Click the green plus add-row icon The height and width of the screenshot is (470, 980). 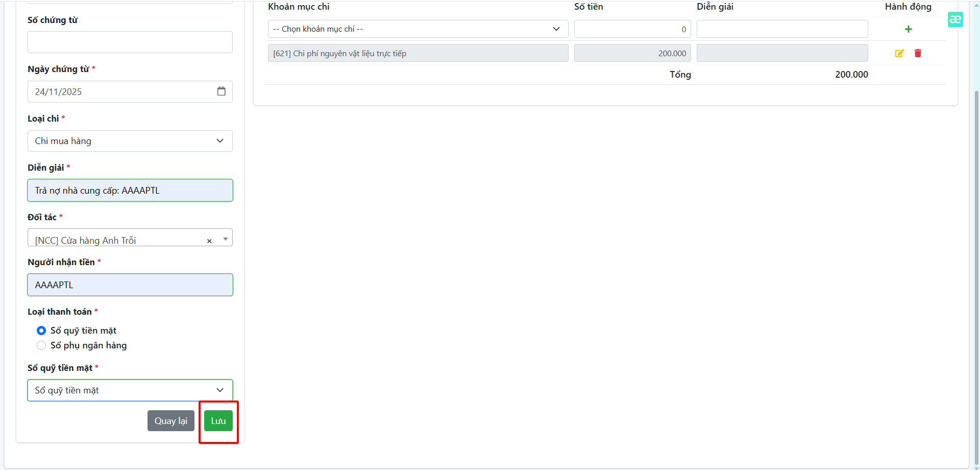908,29
